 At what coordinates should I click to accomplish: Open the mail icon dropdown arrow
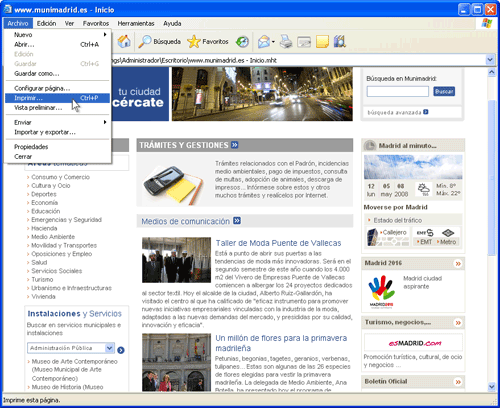coord(273,42)
